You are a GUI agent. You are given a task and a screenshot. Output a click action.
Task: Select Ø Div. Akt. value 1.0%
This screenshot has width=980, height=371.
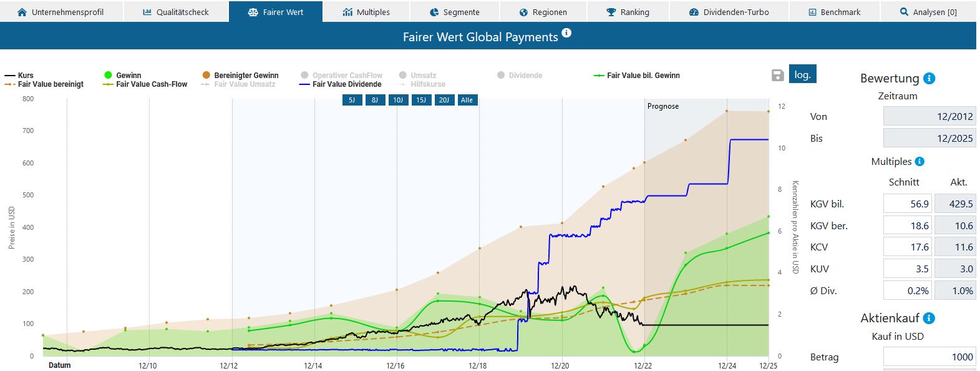point(955,290)
